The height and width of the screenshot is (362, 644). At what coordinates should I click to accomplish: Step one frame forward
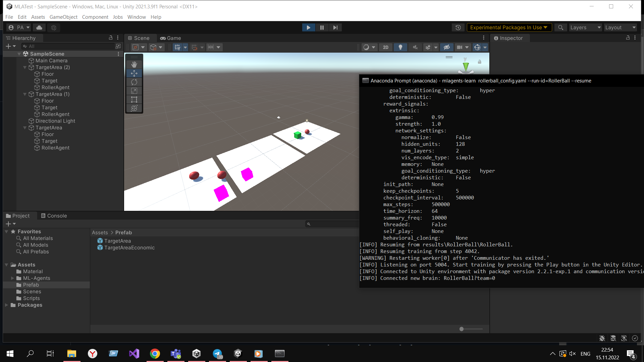[x=335, y=27]
